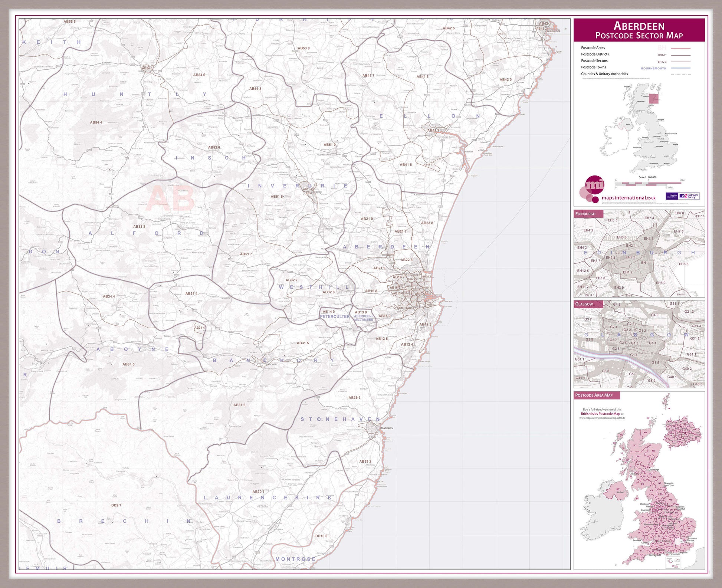Click the 'Postcode Districts' legend entry
The height and width of the screenshot is (588, 722).
click(x=595, y=54)
